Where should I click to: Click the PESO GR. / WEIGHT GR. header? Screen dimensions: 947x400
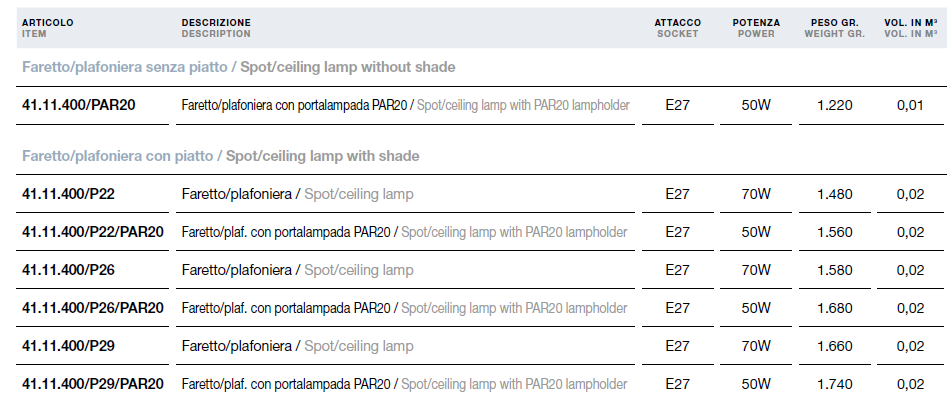point(835,28)
